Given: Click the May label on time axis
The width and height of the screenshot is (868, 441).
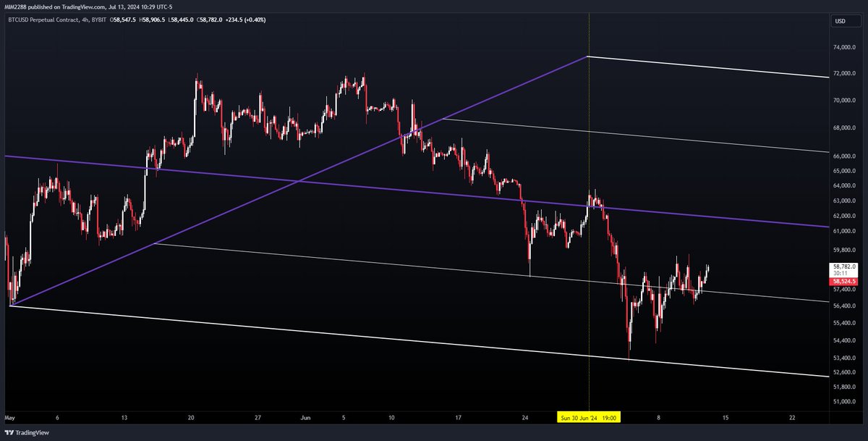Looking at the screenshot, I should point(10,418).
